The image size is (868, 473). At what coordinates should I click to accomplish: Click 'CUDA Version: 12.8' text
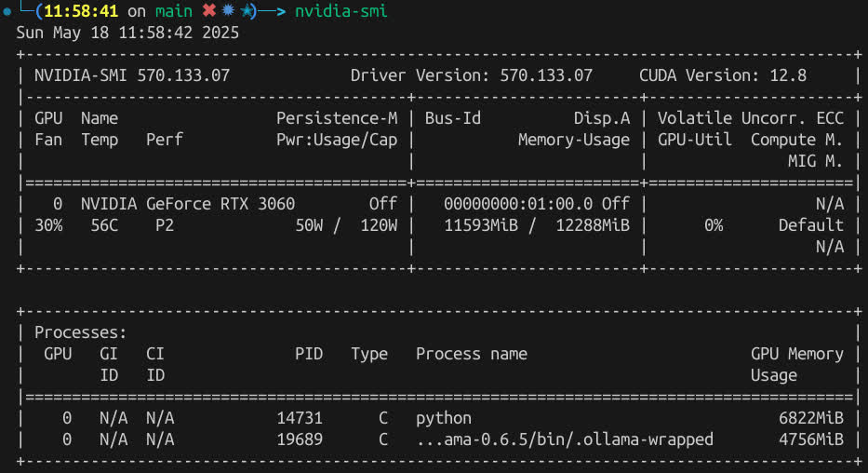[723, 75]
